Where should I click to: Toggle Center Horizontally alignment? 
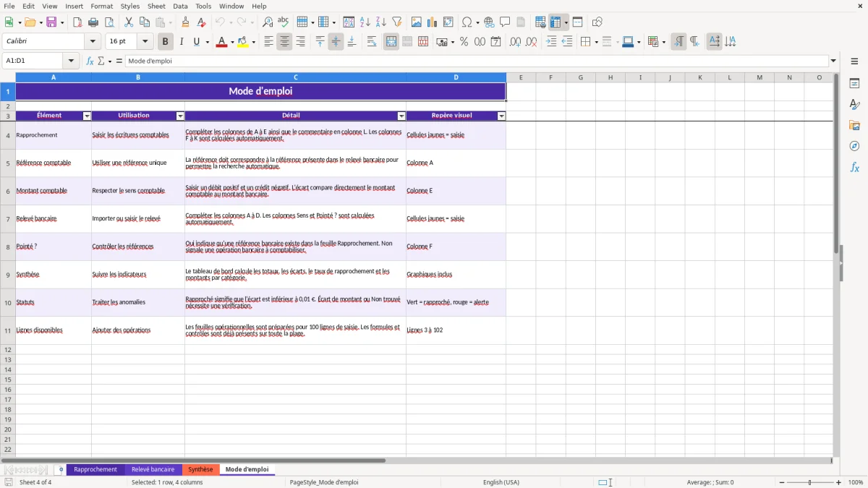coord(284,42)
